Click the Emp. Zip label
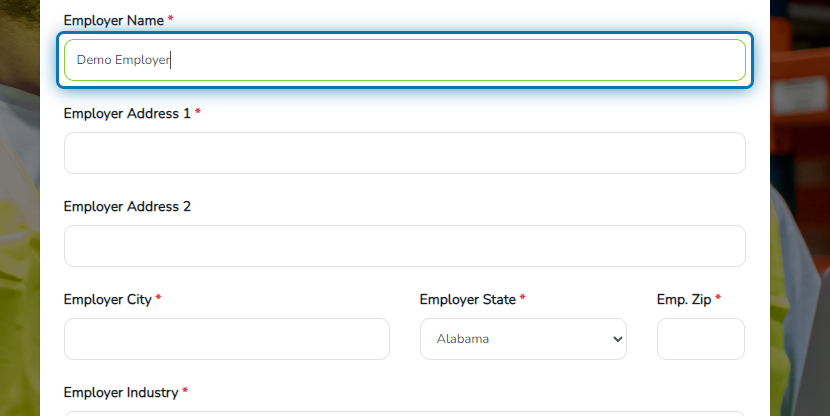 (x=684, y=300)
